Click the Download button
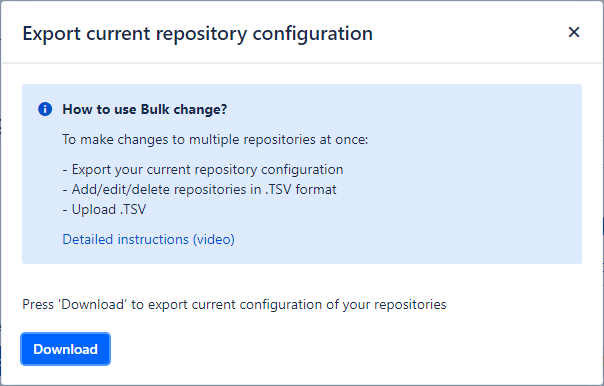The height and width of the screenshot is (386, 604). click(x=65, y=349)
